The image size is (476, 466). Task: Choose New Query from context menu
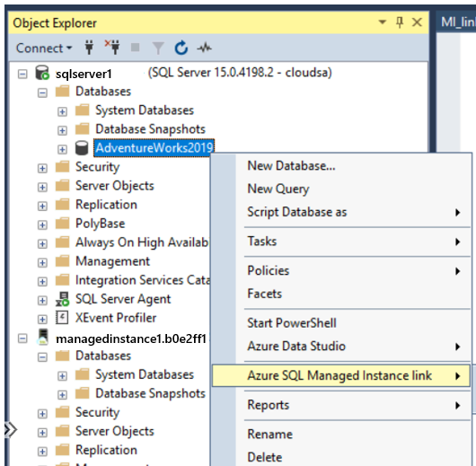pos(341,189)
